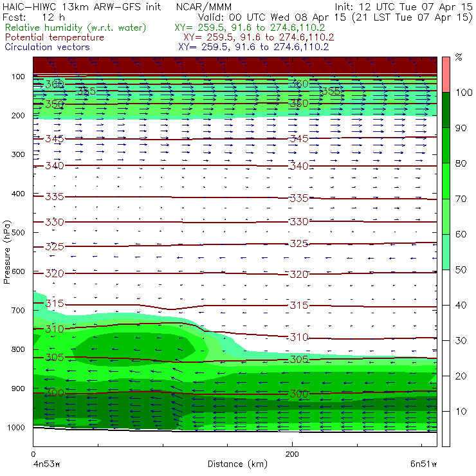
Task: Click the '900' pressure axis tick label
Action: 18,389
